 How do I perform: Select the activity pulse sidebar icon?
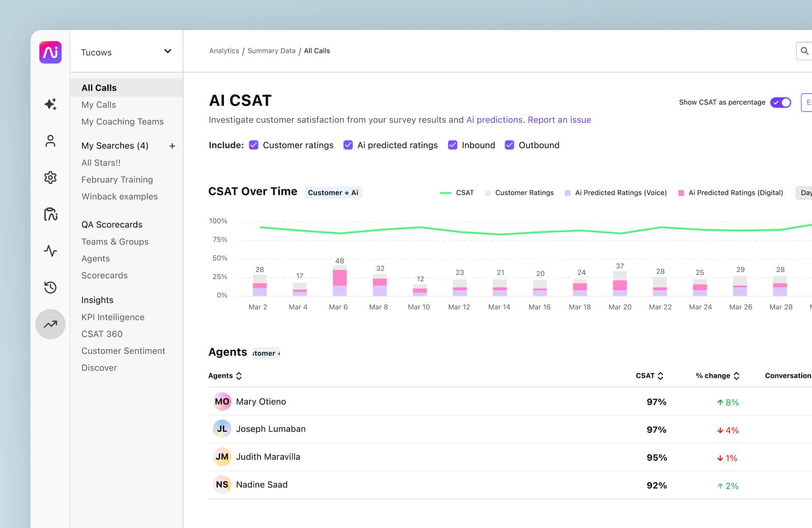point(50,251)
